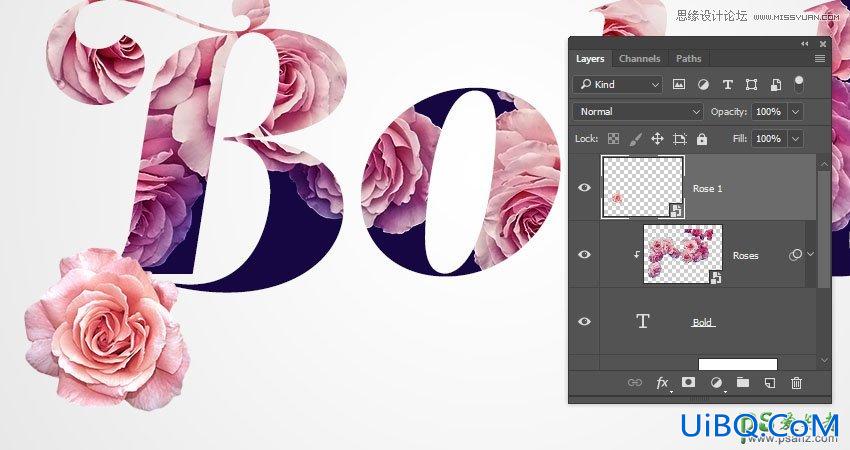
Task: Click the Opacity value field
Action: click(x=769, y=112)
